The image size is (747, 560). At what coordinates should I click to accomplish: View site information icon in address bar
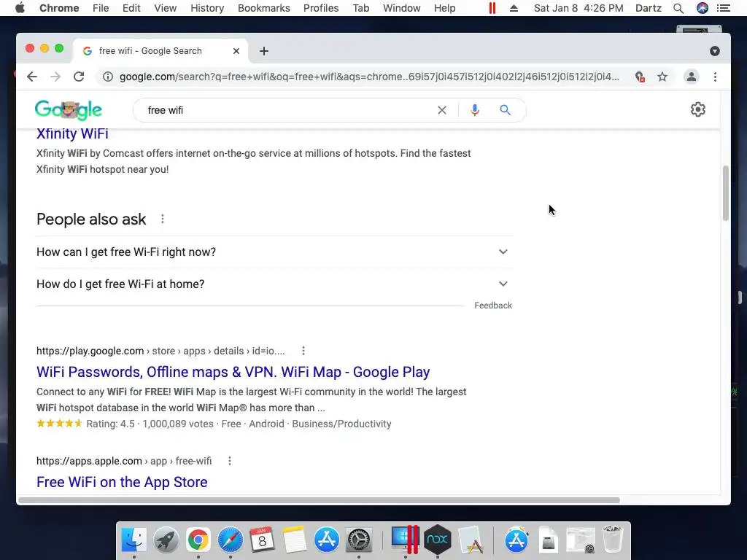[108, 77]
